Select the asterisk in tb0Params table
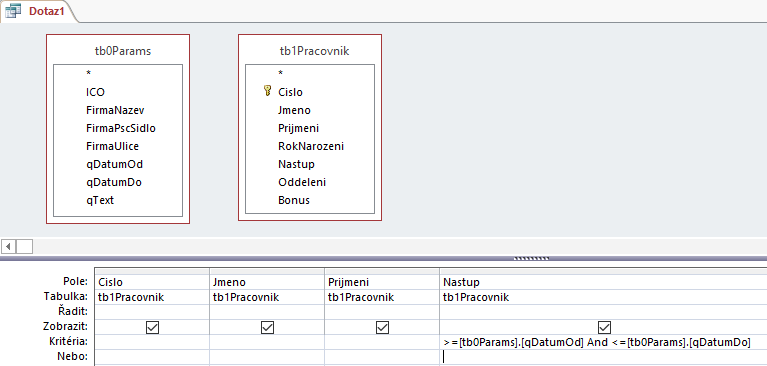767x366 pixels. click(x=89, y=73)
